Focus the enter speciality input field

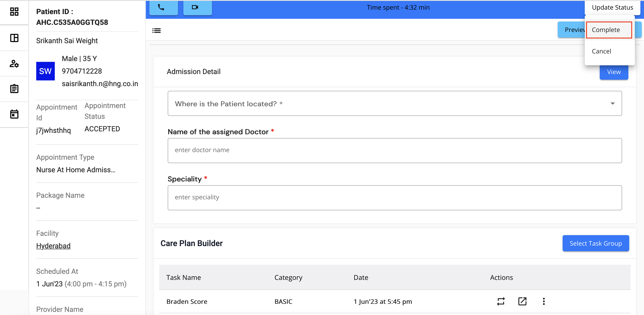[x=394, y=197]
